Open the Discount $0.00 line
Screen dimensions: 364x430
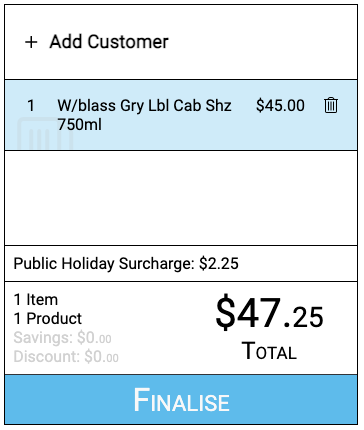(66, 357)
